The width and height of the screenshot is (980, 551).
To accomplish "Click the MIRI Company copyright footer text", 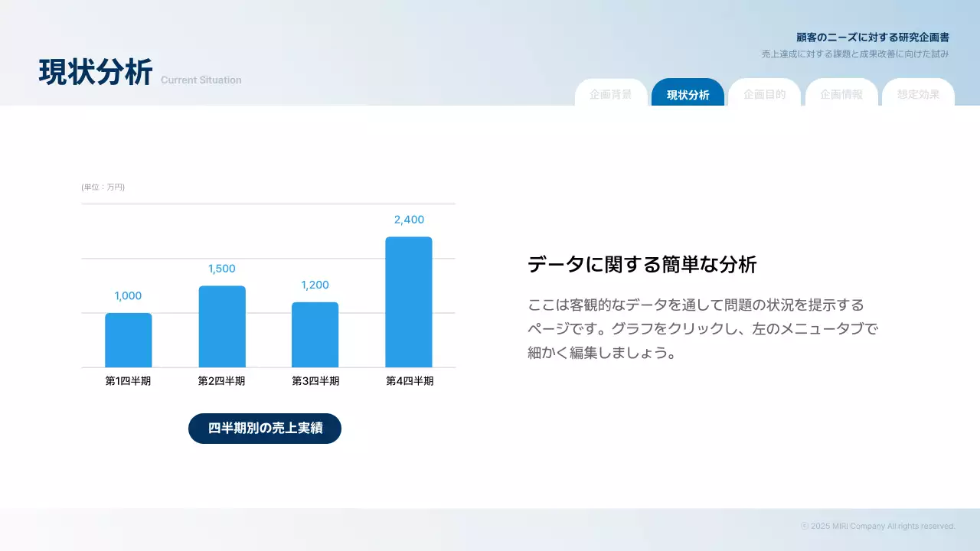I will click(x=877, y=526).
